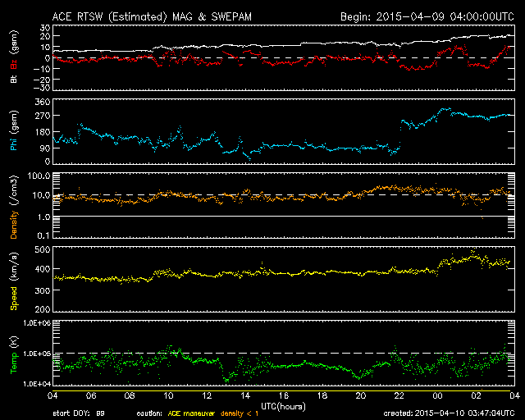Image resolution: width=525 pixels, height=420 pixels.
Task: Click the "00" midnight label on the UTC axis
Action: click(x=437, y=396)
